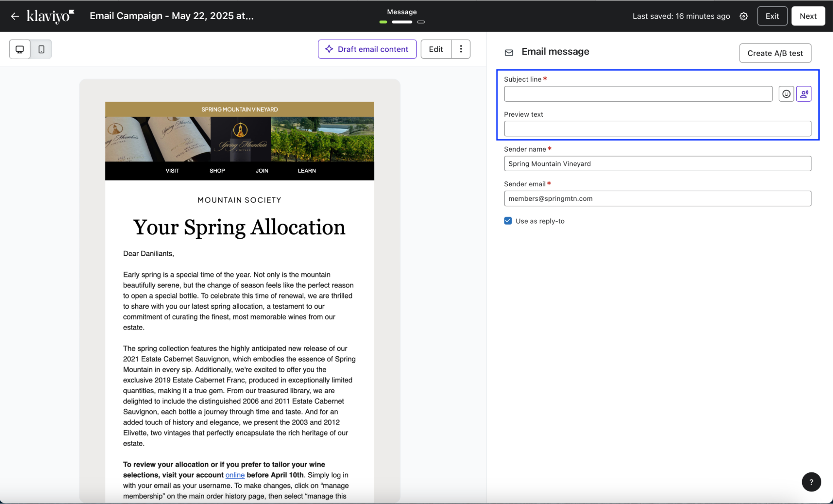
Task: Click the Edit button
Action: (x=435, y=49)
